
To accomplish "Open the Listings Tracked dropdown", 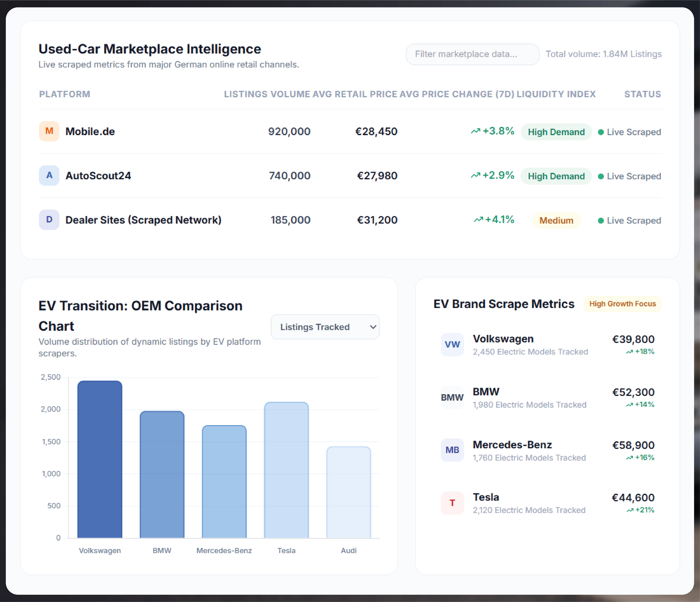I will tap(325, 327).
